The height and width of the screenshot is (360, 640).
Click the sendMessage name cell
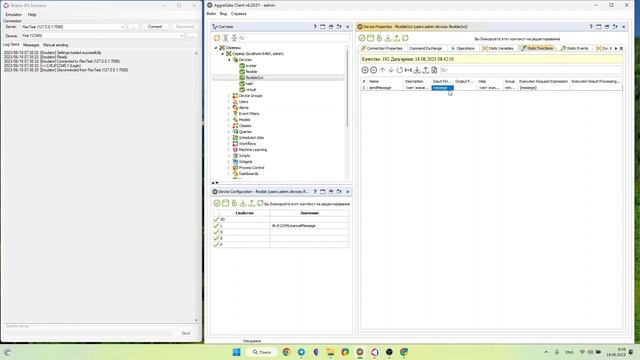click(x=385, y=88)
